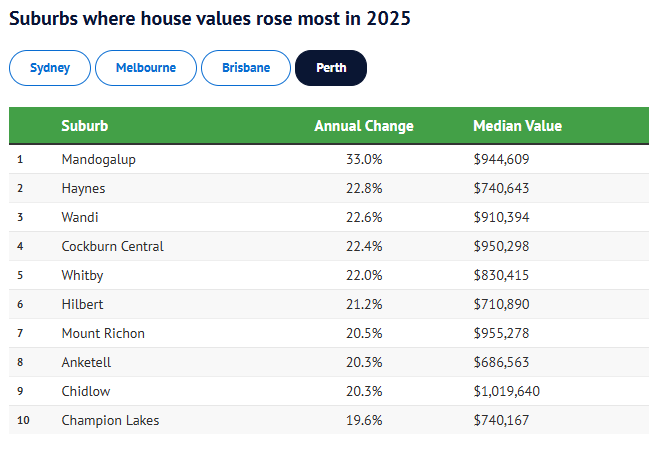Open the Brisbane tab
Screen dimensions: 660x449
point(246,68)
